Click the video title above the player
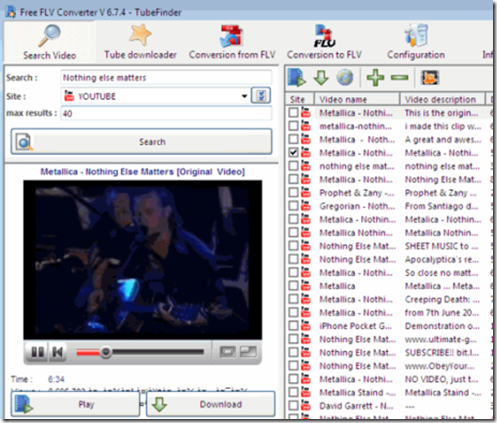 [x=142, y=172]
